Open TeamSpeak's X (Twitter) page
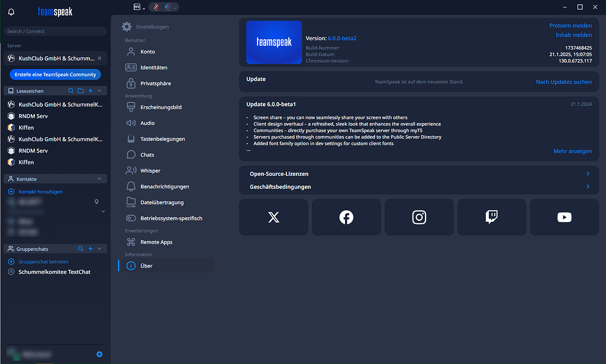This screenshot has height=364, width=606. click(273, 217)
